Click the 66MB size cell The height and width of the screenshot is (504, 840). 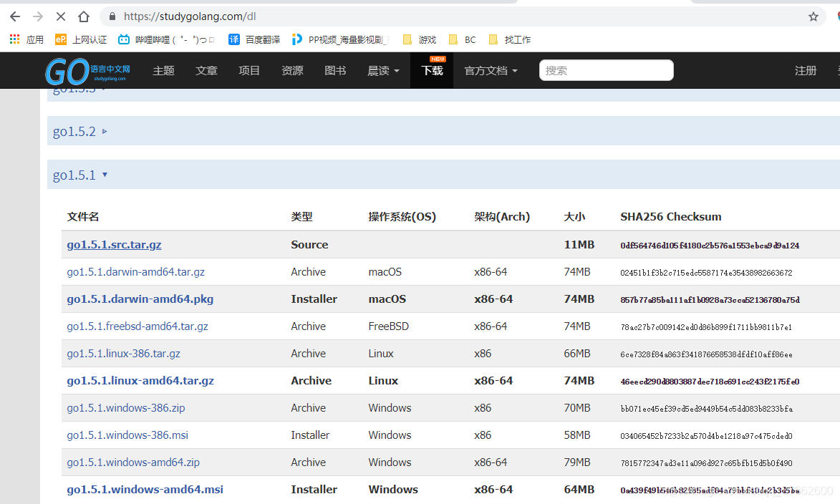coord(577,354)
